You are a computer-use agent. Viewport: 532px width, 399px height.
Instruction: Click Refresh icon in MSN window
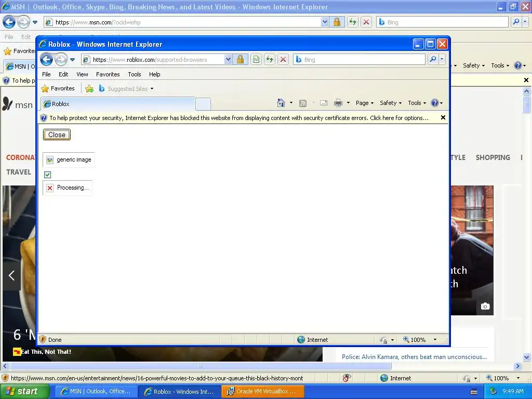point(353,22)
